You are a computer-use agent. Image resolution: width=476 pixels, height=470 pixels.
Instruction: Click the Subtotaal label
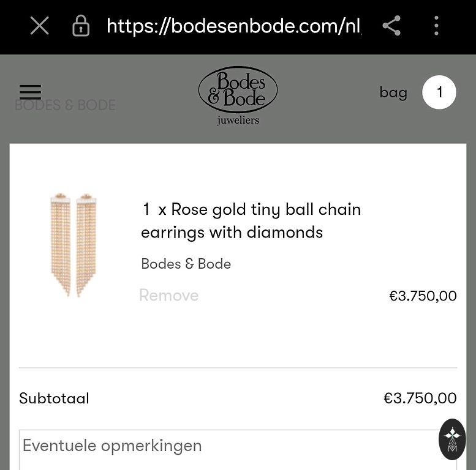pos(54,398)
